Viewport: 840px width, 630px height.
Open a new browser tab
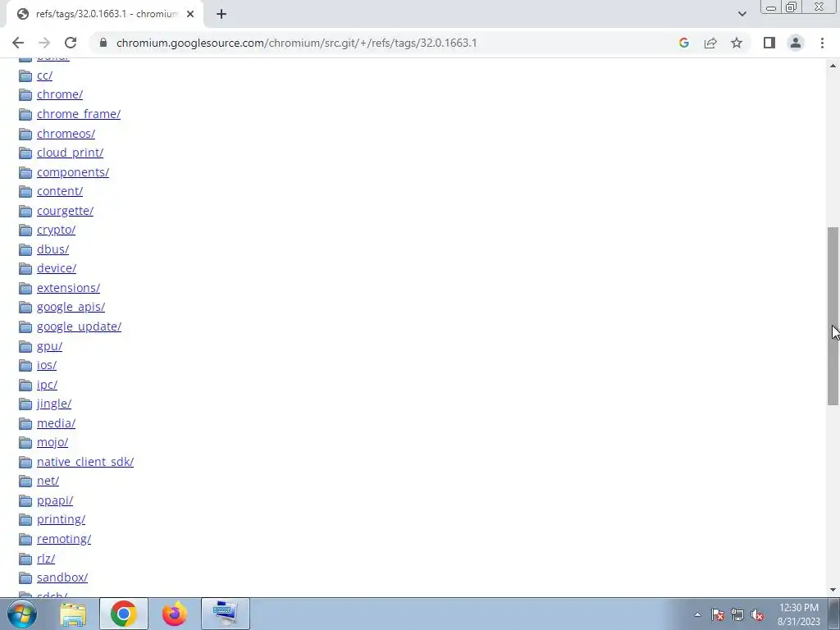(221, 14)
